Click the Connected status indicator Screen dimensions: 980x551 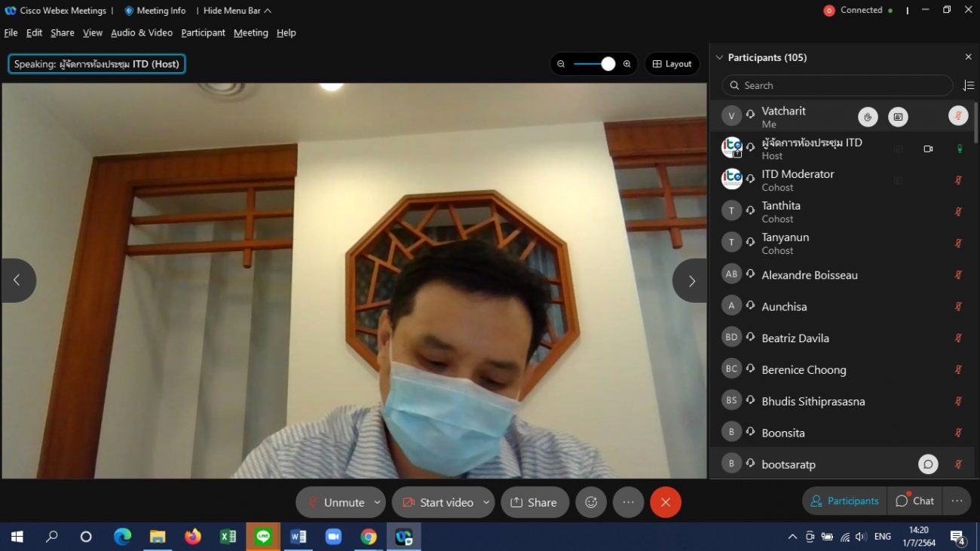click(859, 11)
